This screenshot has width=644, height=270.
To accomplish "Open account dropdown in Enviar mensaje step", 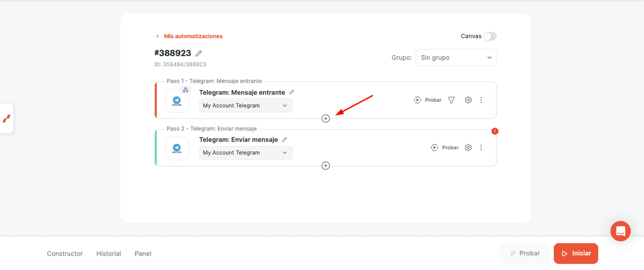I will coord(246,153).
